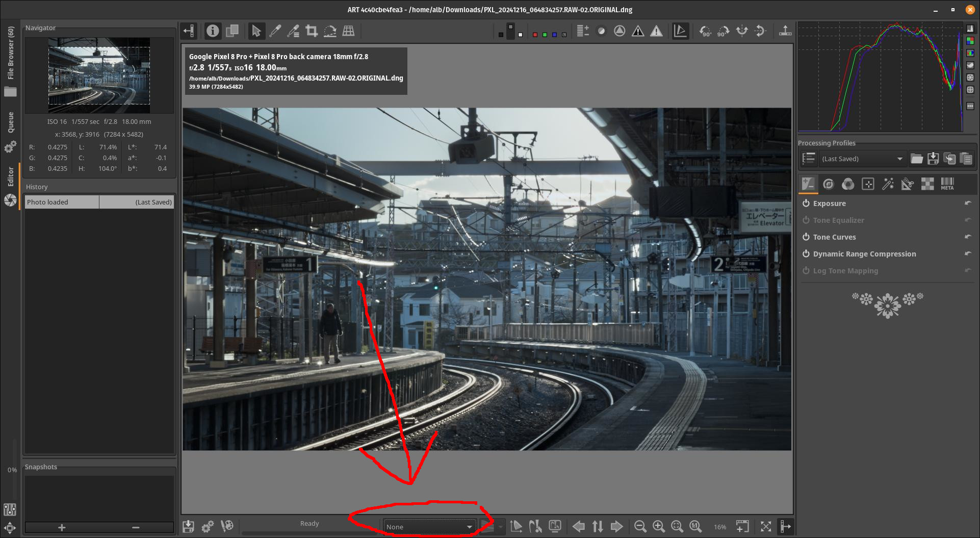The height and width of the screenshot is (538, 980).
Task: Open the (Last Saved) processing profile dropdown
Action: tap(862, 159)
